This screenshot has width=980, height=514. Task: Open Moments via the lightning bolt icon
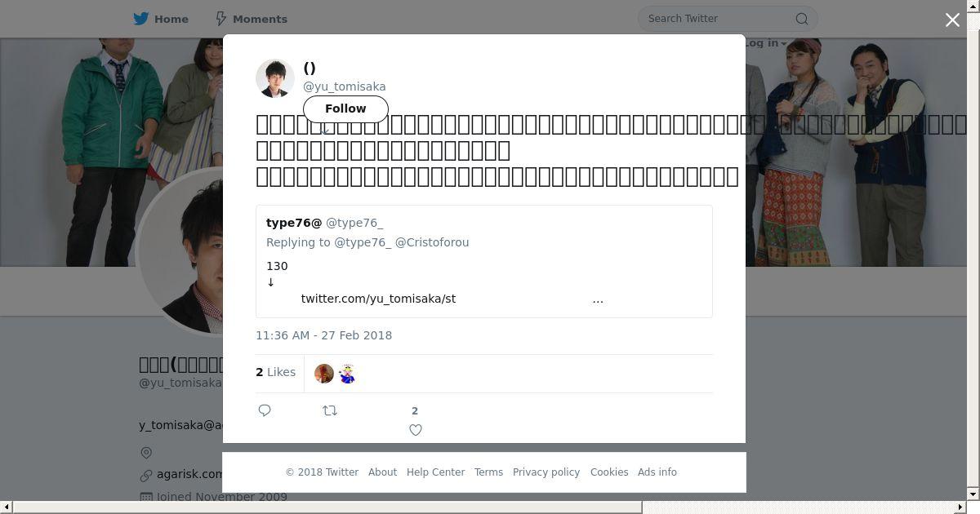pyautogui.click(x=220, y=19)
